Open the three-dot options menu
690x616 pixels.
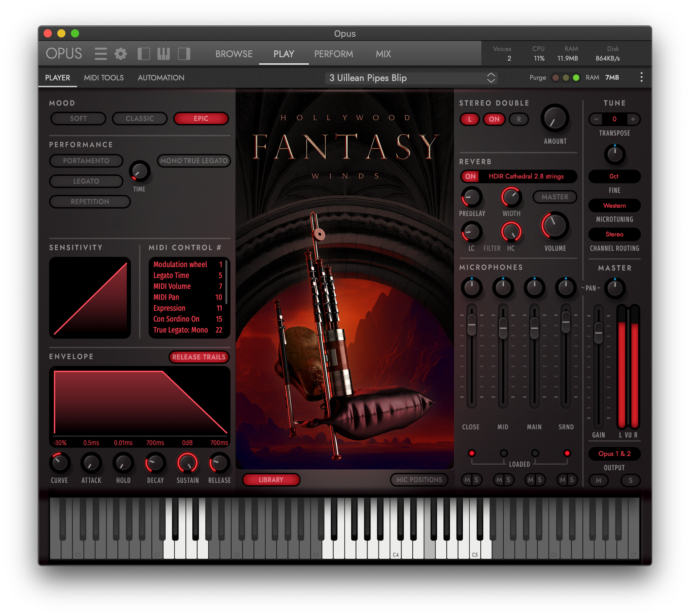point(641,77)
